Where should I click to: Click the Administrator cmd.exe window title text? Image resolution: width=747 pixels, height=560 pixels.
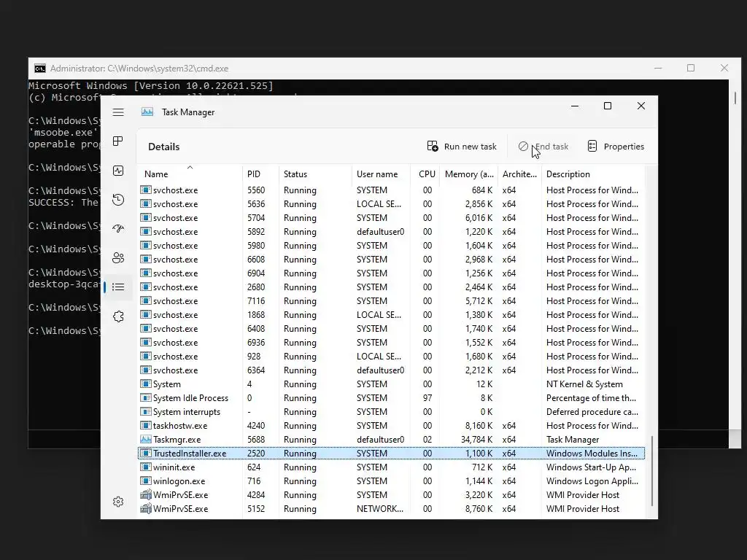pos(139,69)
